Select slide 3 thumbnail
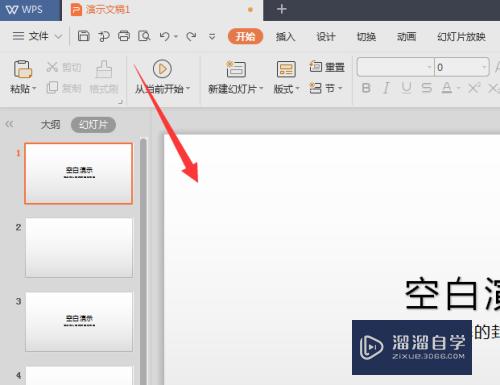 pos(79,322)
